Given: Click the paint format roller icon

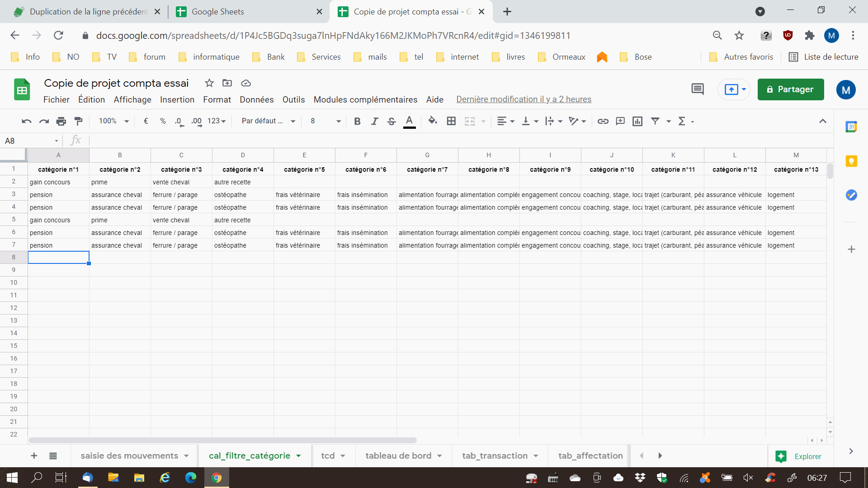Looking at the screenshot, I should pyautogui.click(x=79, y=121).
